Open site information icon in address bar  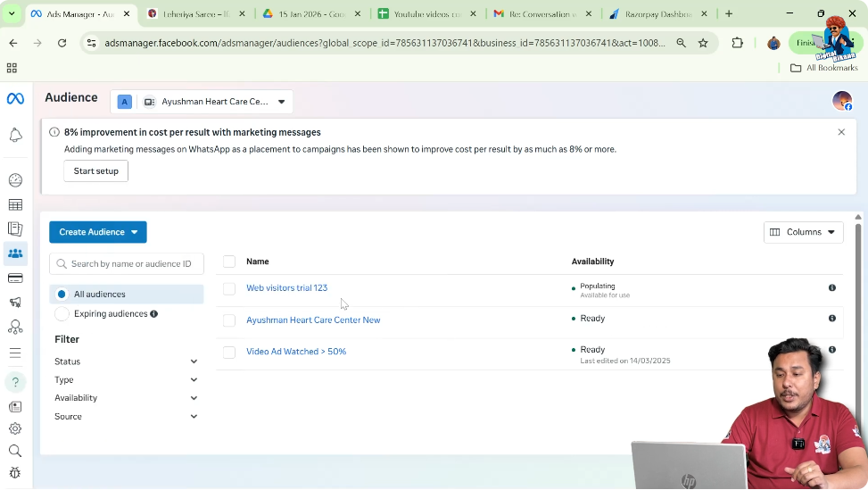click(92, 43)
